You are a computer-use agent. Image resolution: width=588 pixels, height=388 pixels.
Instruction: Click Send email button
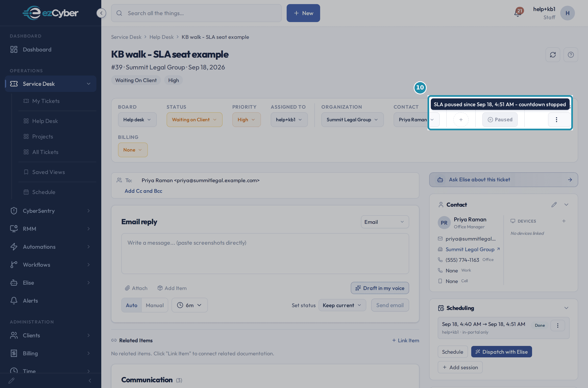(390, 305)
